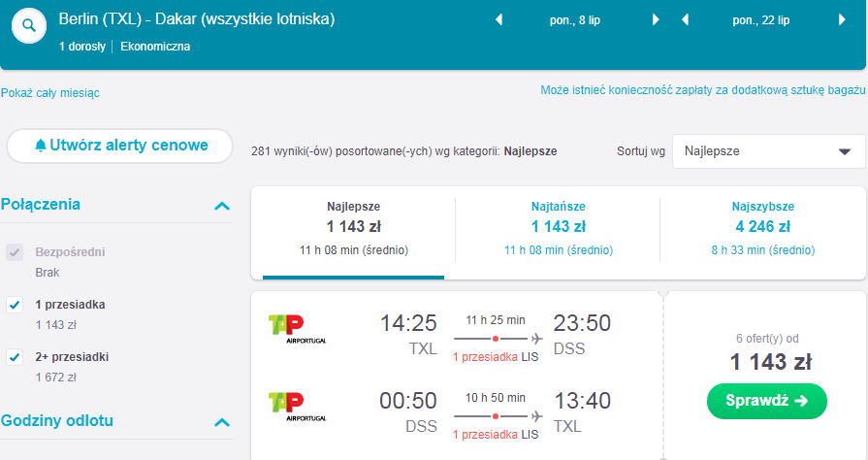Image resolution: width=868 pixels, height=460 pixels.
Task: Open Pokaż cały miesiąc link
Action: pyautogui.click(x=49, y=93)
